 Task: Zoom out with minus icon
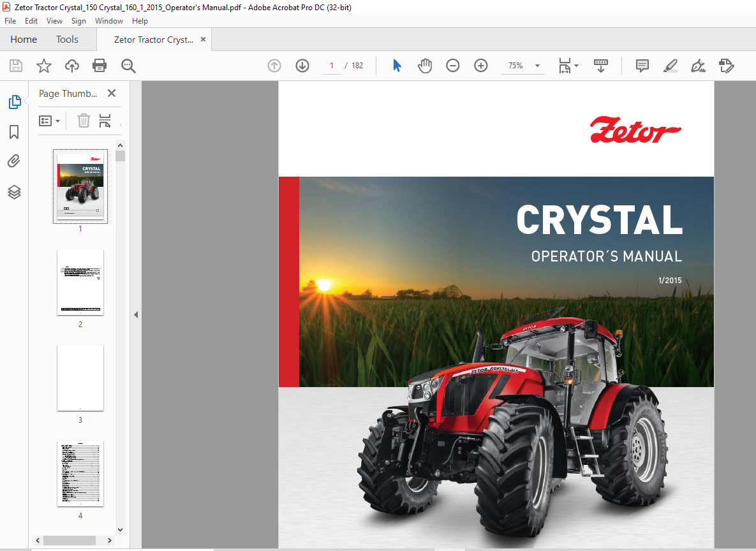(x=453, y=66)
